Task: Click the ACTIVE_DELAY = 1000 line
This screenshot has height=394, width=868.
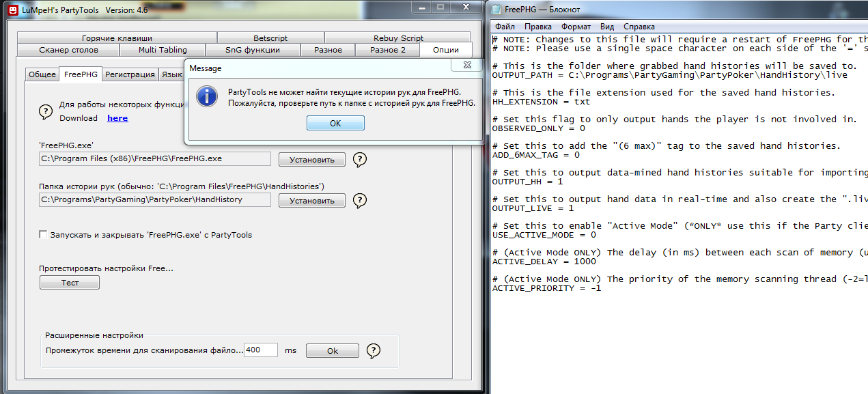Action: click(544, 262)
